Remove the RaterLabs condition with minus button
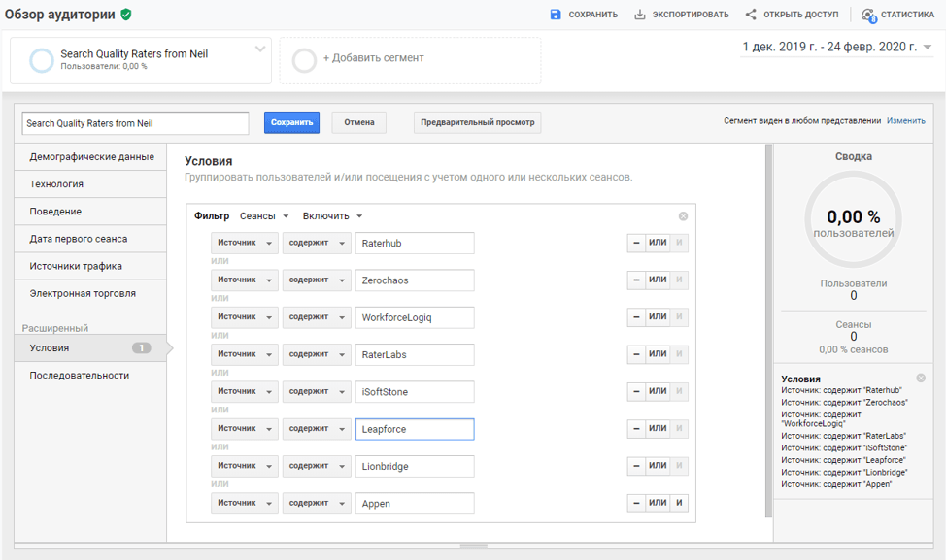 click(636, 354)
